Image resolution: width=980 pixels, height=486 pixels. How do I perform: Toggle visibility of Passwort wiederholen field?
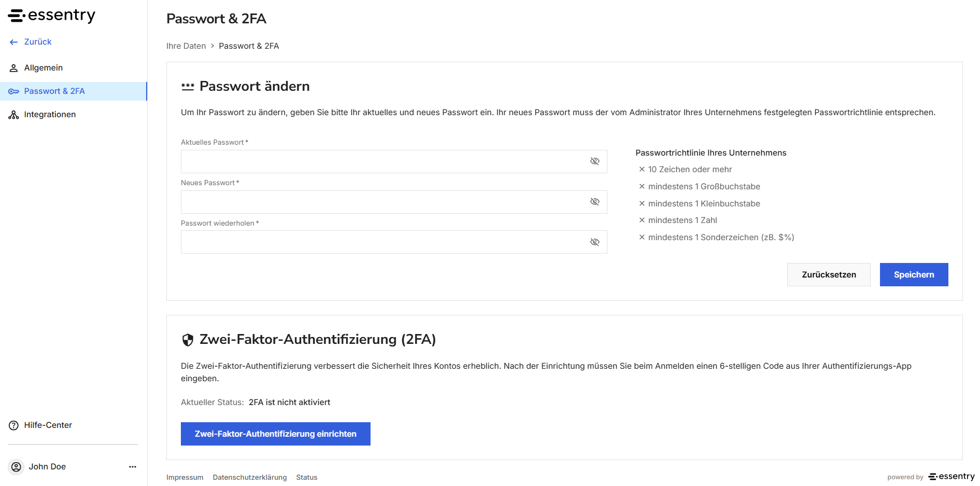595,242
